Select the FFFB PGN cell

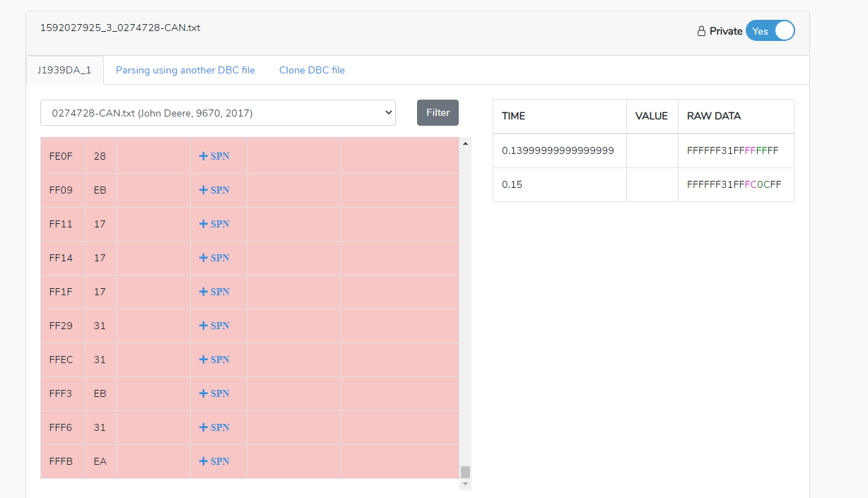(x=61, y=461)
